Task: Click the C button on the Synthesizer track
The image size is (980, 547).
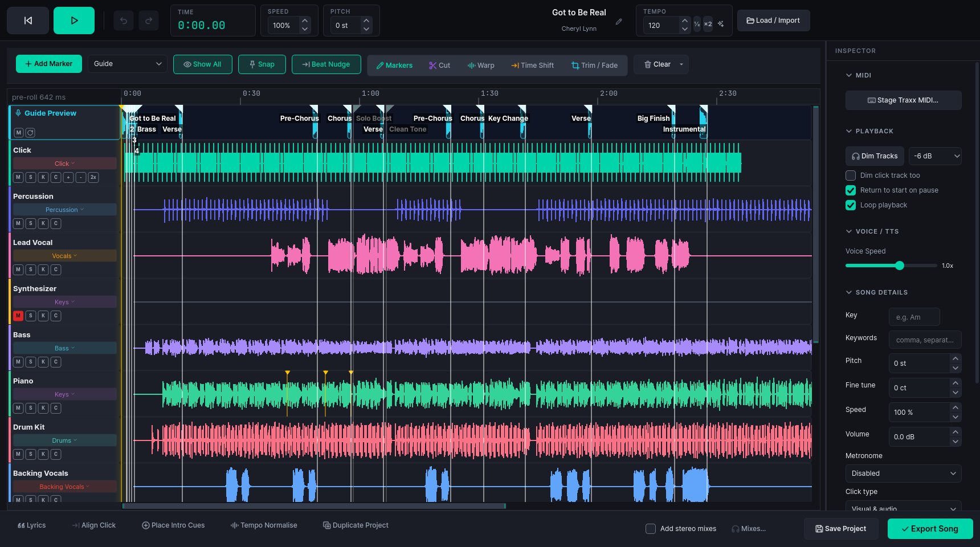Action: point(56,316)
